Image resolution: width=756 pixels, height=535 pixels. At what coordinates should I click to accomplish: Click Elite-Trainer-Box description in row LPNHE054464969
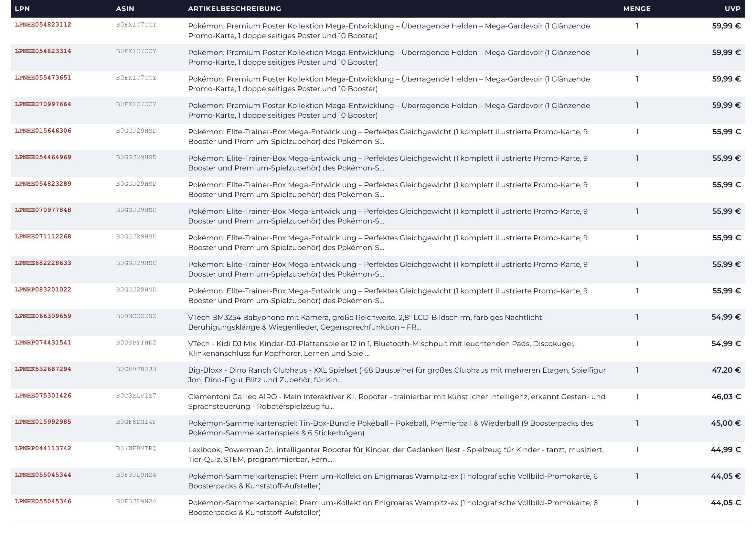pos(388,163)
